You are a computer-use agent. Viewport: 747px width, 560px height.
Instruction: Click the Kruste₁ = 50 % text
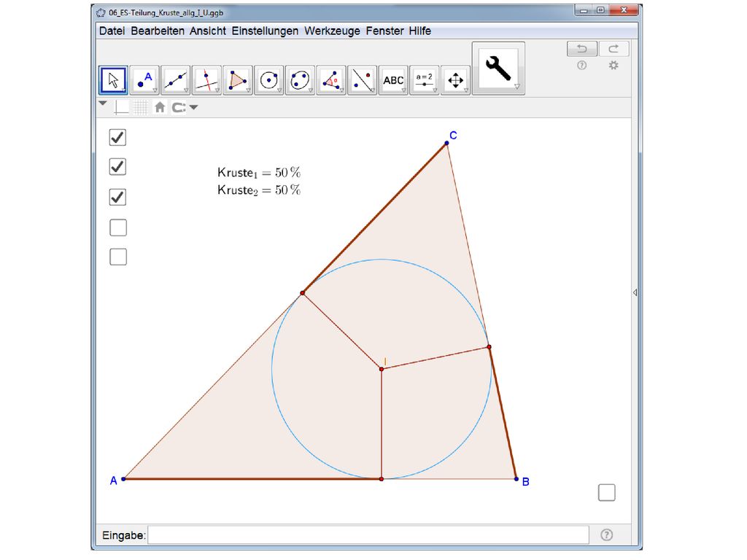tap(259, 172)
